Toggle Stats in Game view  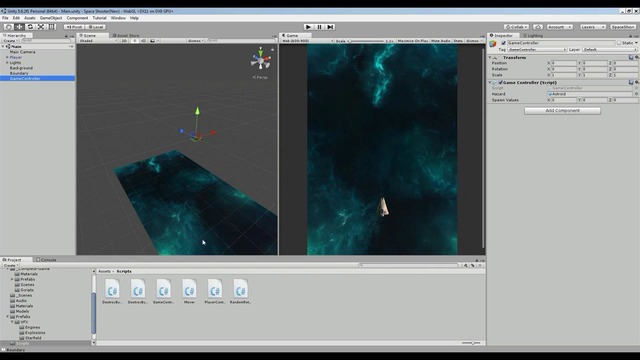[458, 41]
